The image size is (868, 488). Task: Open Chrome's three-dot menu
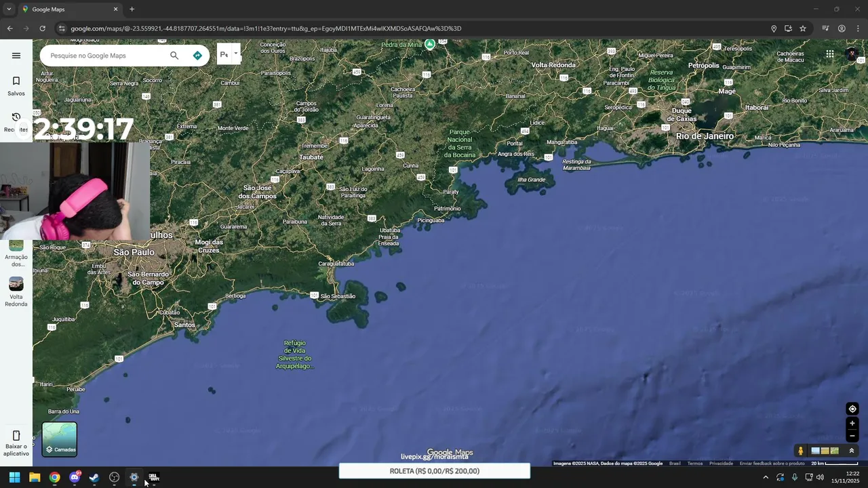(x=858, y=28)
